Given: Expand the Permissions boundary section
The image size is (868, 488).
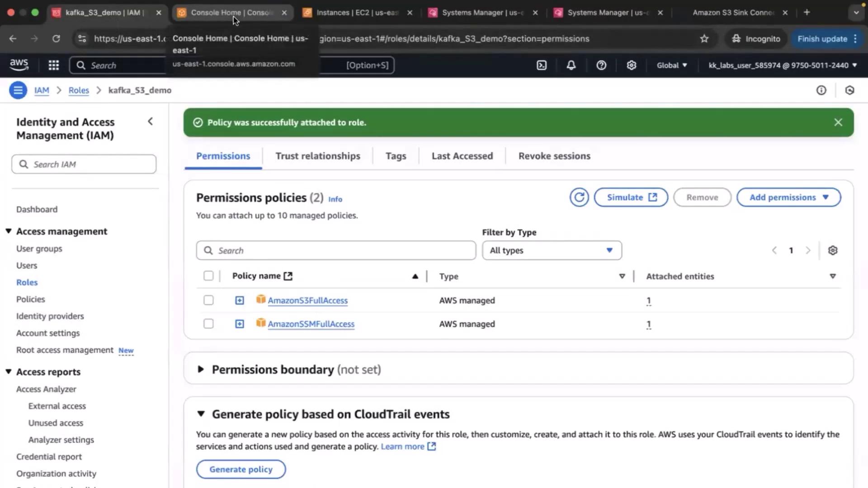Looking at the screenshot, I should click(x=201, y=370).
